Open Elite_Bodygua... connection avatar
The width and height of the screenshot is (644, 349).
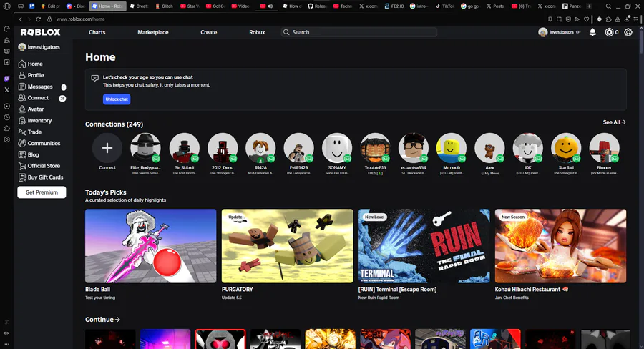(x=145, y=148)
